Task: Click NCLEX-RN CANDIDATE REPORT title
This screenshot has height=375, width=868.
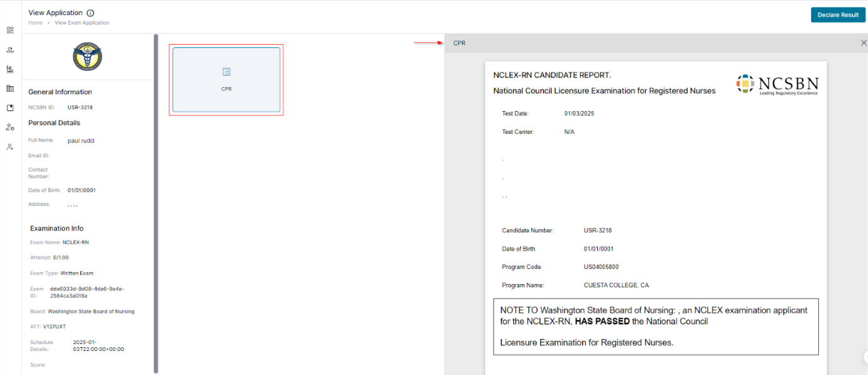Action: coord(552,75)
